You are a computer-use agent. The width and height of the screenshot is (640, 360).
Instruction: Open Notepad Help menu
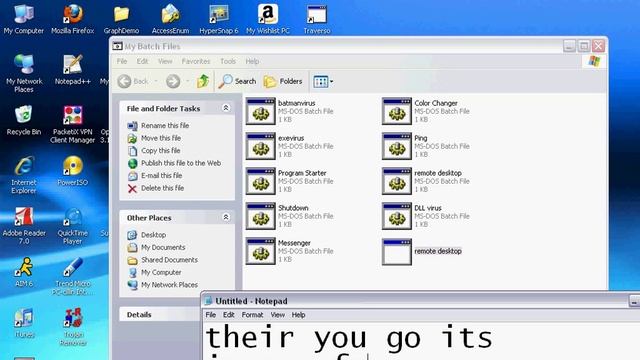click(x=298, y=315)
